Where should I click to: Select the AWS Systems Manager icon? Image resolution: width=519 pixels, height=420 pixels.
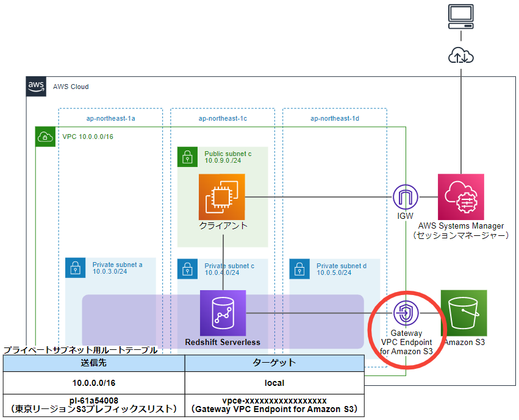[460, 197]
